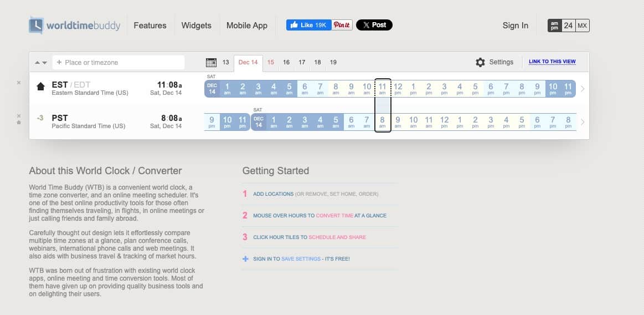
Task: Share using the X Post button
Action: pyautogui.click(x=374, y=25)
